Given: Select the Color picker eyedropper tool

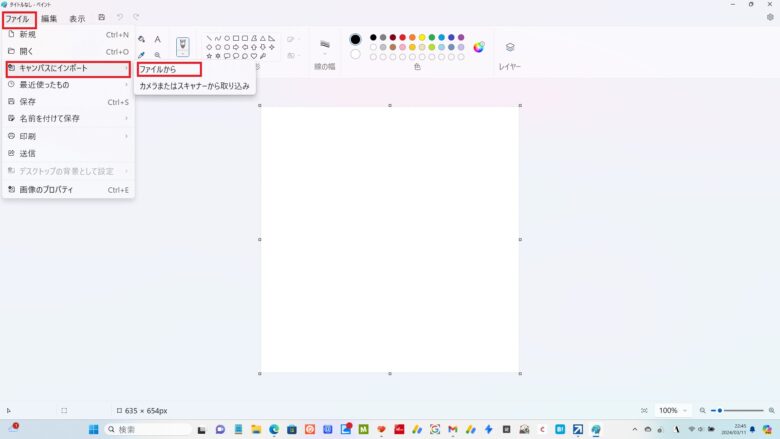Looking at the screenshot, I should pos(142,55).
